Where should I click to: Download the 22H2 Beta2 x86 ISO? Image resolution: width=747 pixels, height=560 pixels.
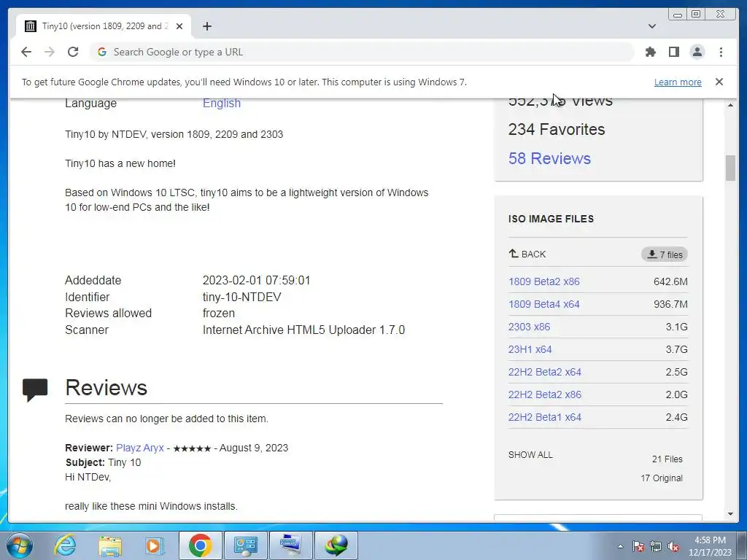[x=544, y=394]
